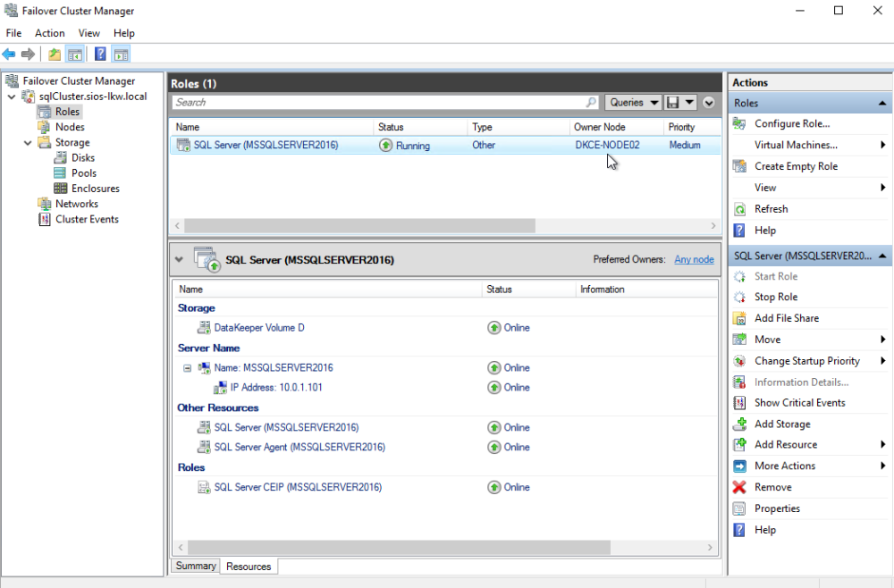The width and height of the screenshot is (894, 588).
Task: Click the Forward arrow toolbar icon
Action: pos(28,55)
